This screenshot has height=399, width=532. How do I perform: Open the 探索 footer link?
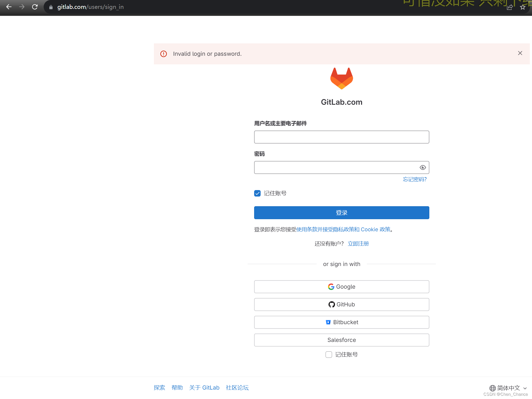[x=159, y=388]
